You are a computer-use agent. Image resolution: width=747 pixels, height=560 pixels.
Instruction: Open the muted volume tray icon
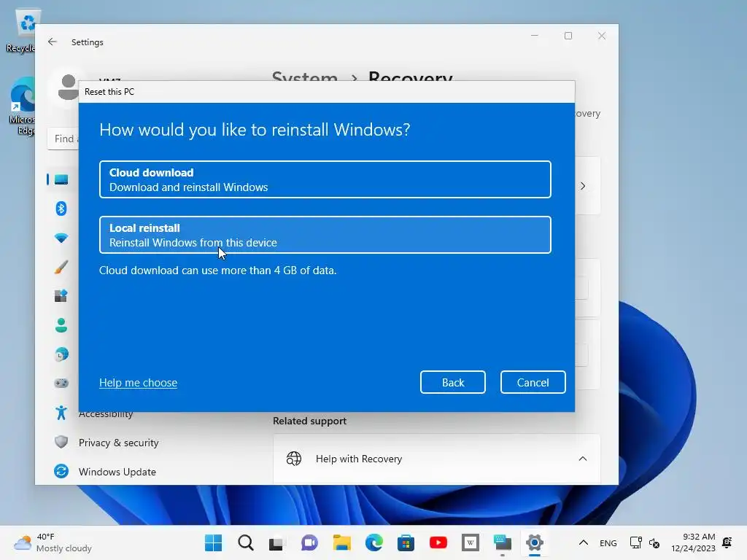coord(654,542)
